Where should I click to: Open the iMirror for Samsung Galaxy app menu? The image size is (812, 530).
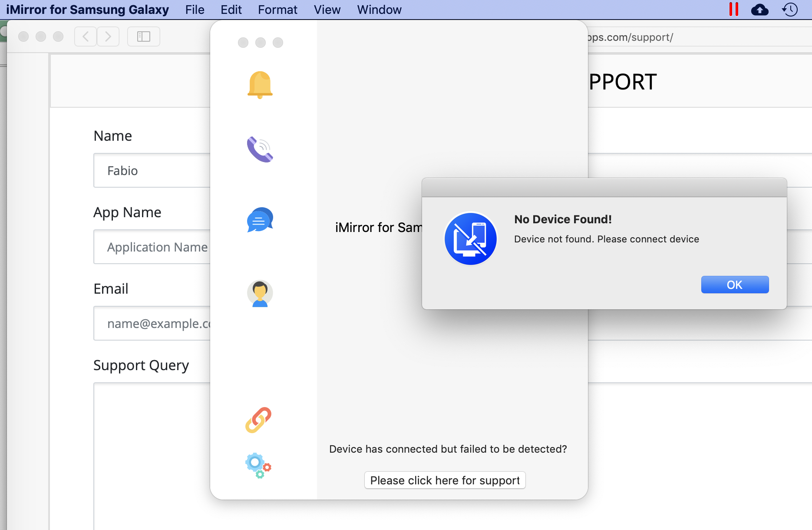(87, 10)
